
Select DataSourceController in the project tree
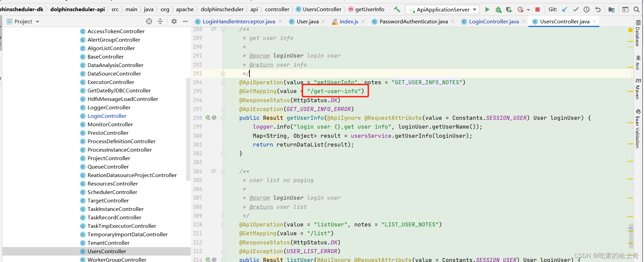pos(114,73)
